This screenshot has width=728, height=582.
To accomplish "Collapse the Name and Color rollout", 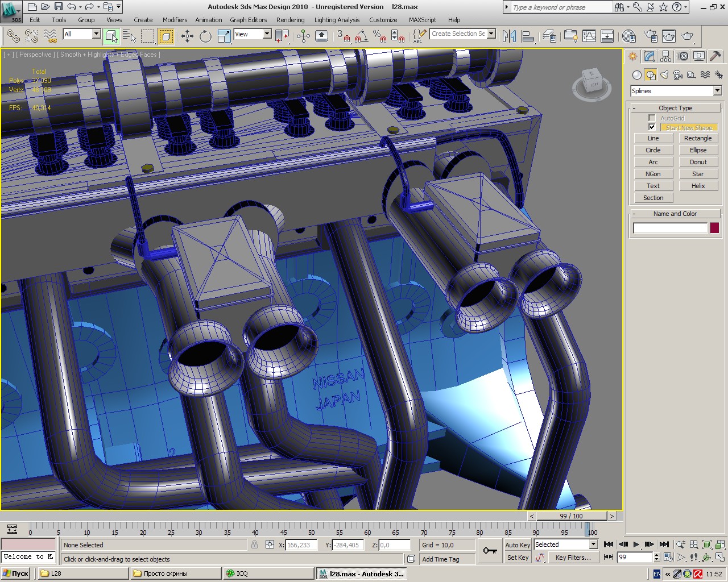I will [x=676, y=214].
